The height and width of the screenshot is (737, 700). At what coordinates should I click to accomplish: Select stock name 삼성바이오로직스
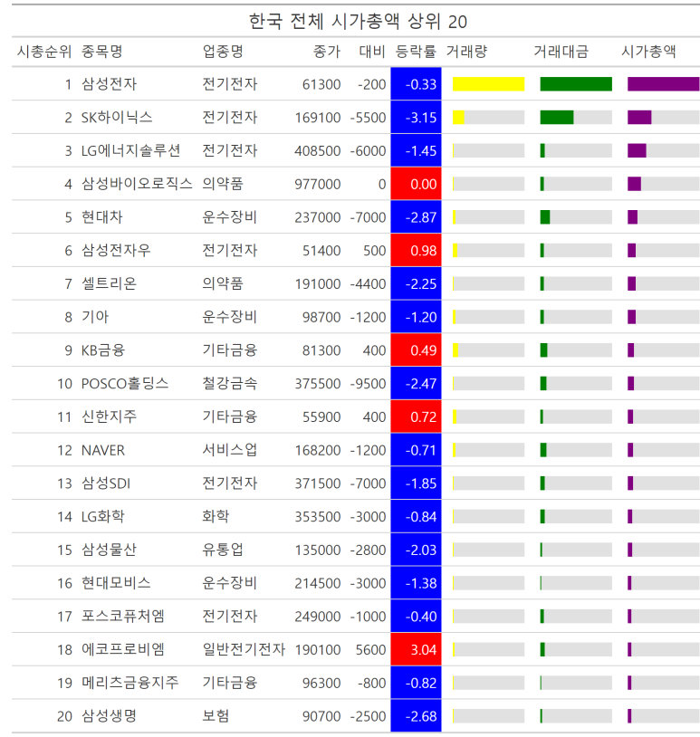(137, 184)
